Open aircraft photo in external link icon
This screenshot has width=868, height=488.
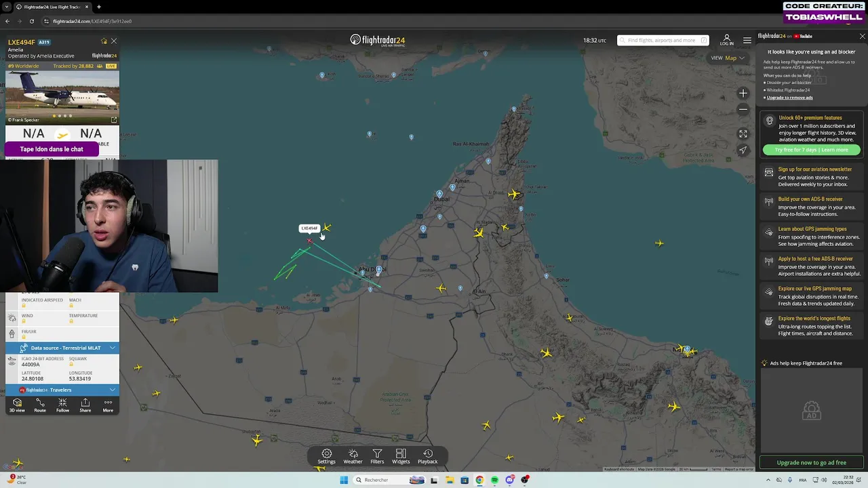point(114,120)
